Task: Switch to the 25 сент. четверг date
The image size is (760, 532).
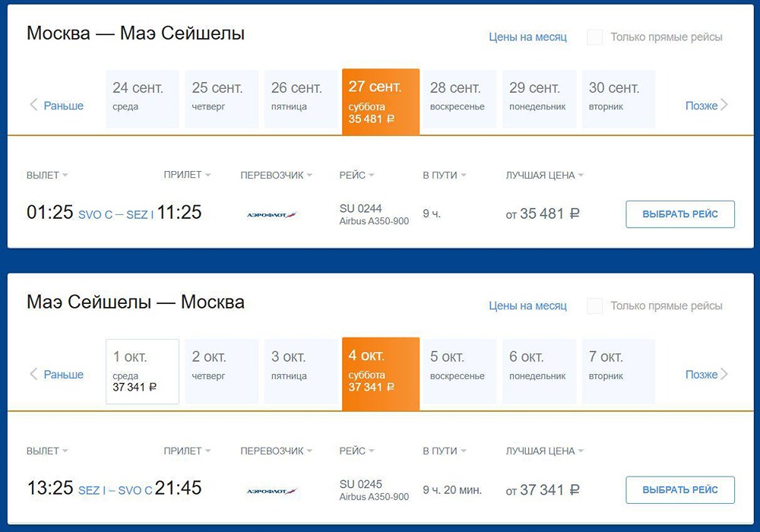Action: [x=221, y=99]
